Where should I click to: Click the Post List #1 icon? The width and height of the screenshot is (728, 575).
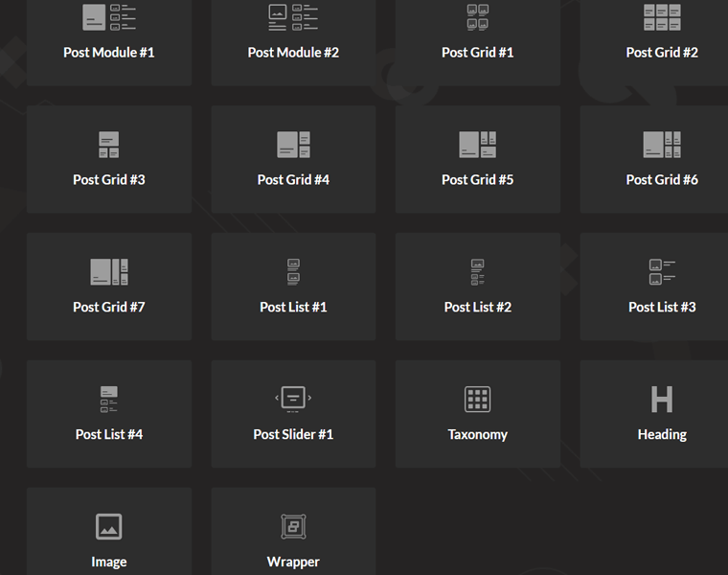pyautogui.click(x=293, y=272)
